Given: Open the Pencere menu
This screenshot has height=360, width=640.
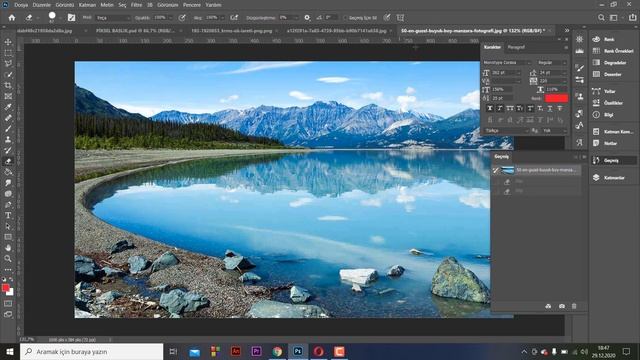Looking at the screenshot, I should click(192, 5).
